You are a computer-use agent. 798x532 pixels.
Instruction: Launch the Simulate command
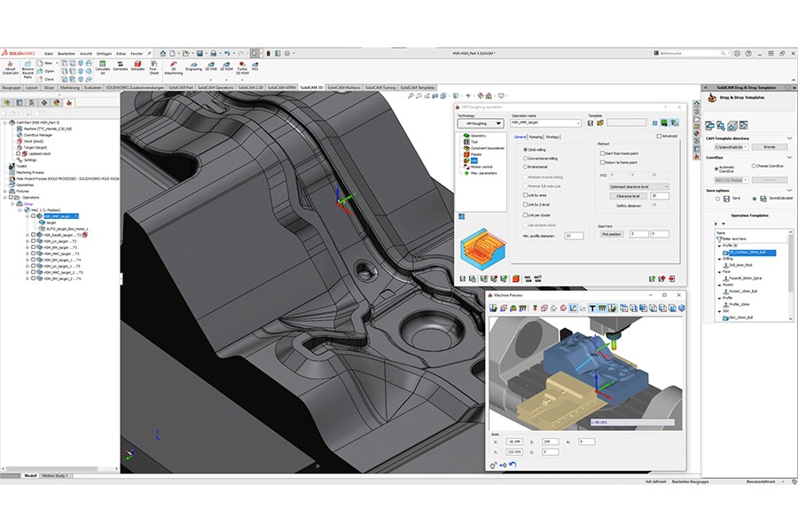click(137, 66)
